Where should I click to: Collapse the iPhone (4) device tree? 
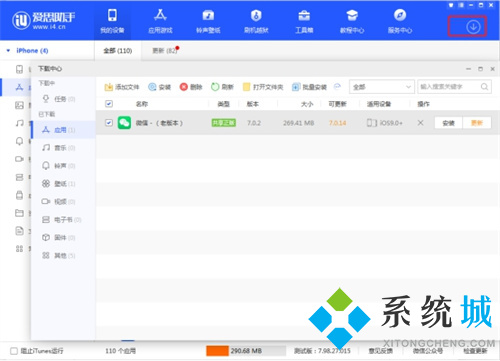coord(8,51)
